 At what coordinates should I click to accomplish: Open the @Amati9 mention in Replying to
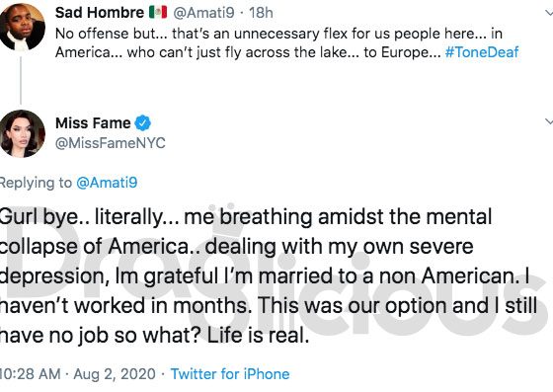(x=107, y=183)
